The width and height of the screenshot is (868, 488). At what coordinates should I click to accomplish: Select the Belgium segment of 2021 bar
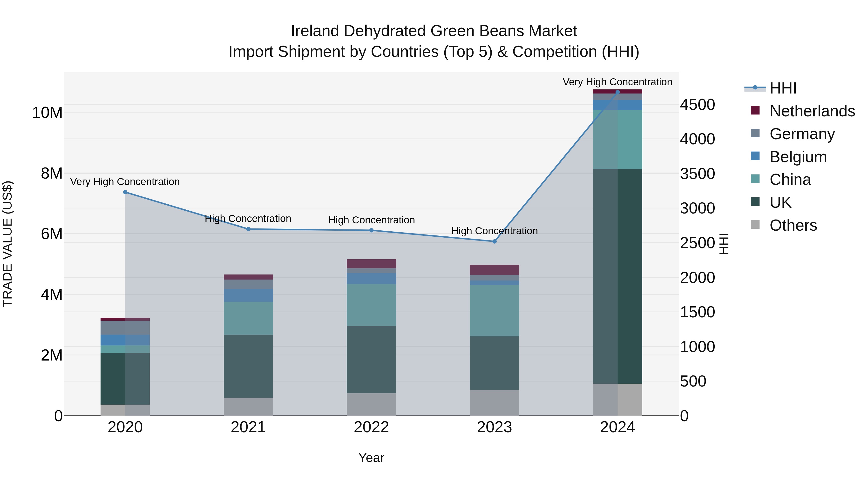tap(248, 296)
